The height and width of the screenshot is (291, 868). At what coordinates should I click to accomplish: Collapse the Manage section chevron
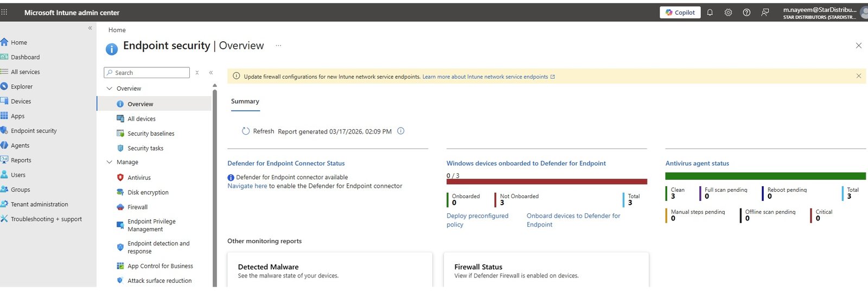pos(109,162)
